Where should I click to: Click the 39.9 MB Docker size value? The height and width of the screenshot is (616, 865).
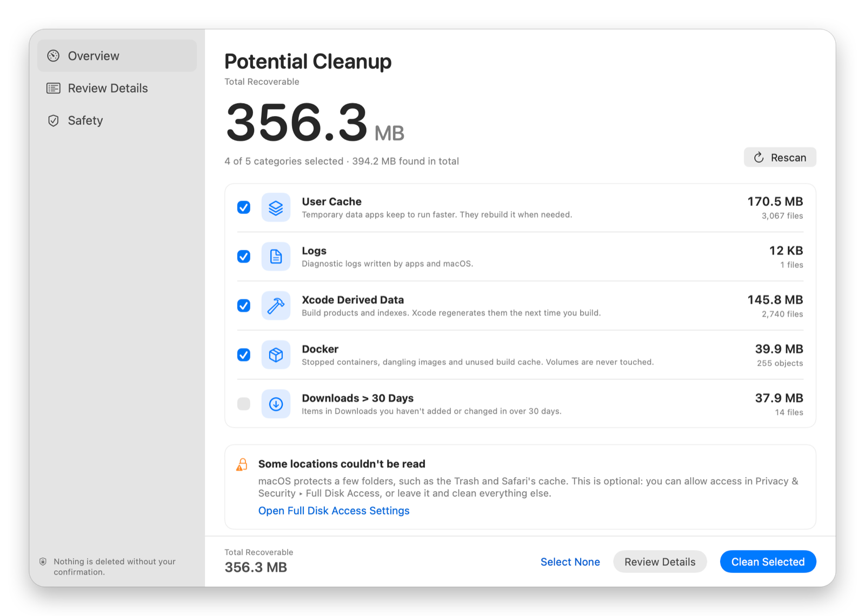click(778, 349)
